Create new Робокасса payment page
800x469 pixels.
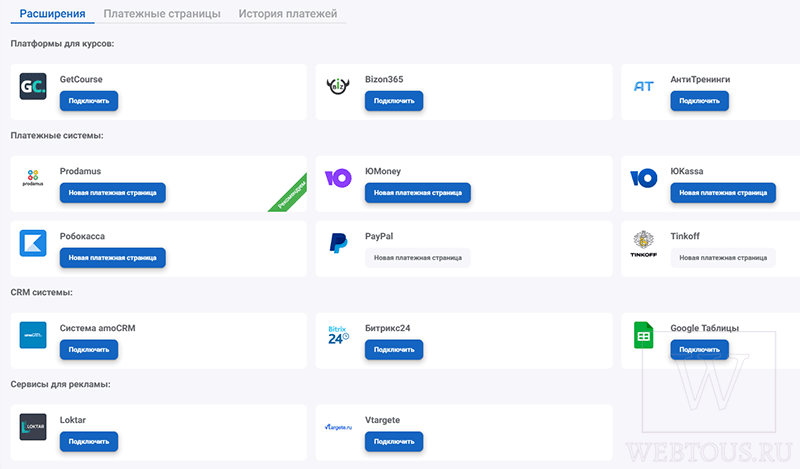[x=113, y=258]
